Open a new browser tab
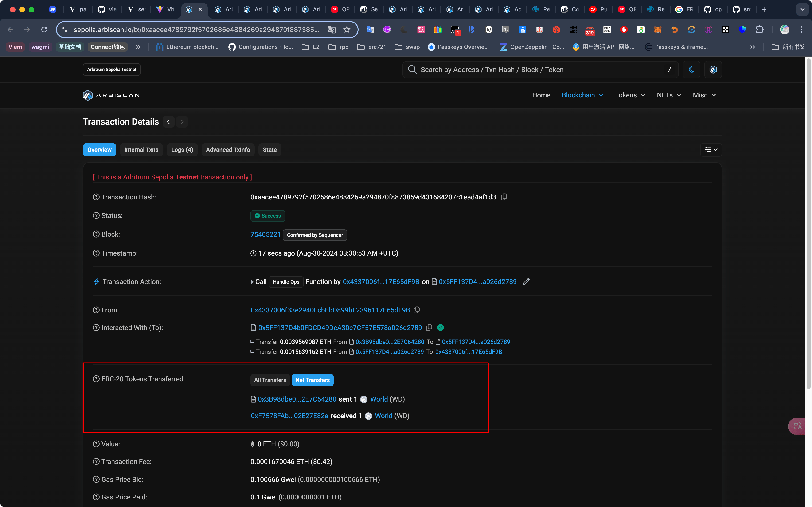This screenshot has width=812, height=507. (764, 9)
